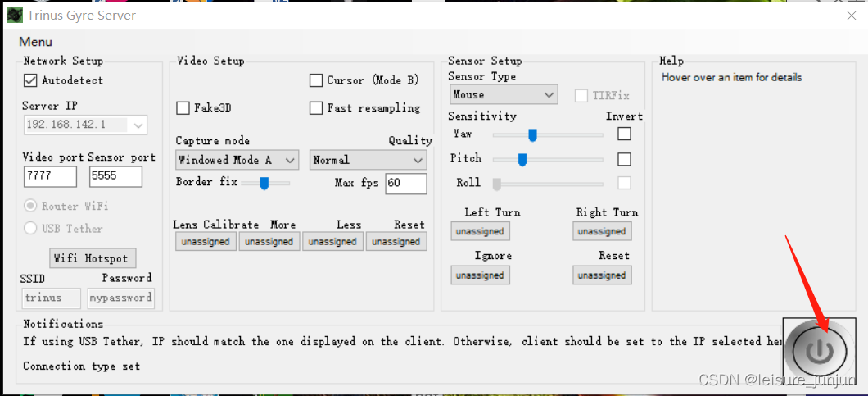Click the Max fps input field
Image resolution: width=868 pixels, height=396 pixels.
click(x=406, y=183)
